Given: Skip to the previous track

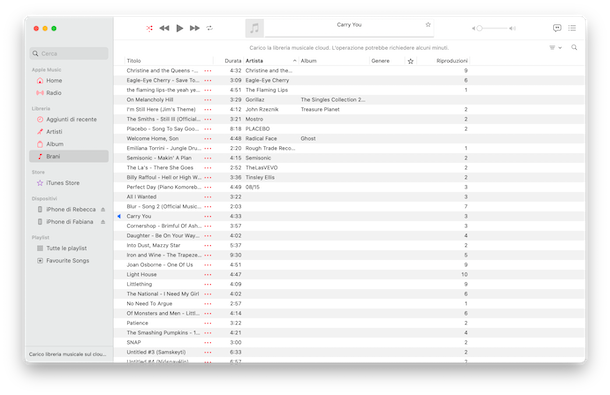Looking at the screenshot, I should pos(164,28).
